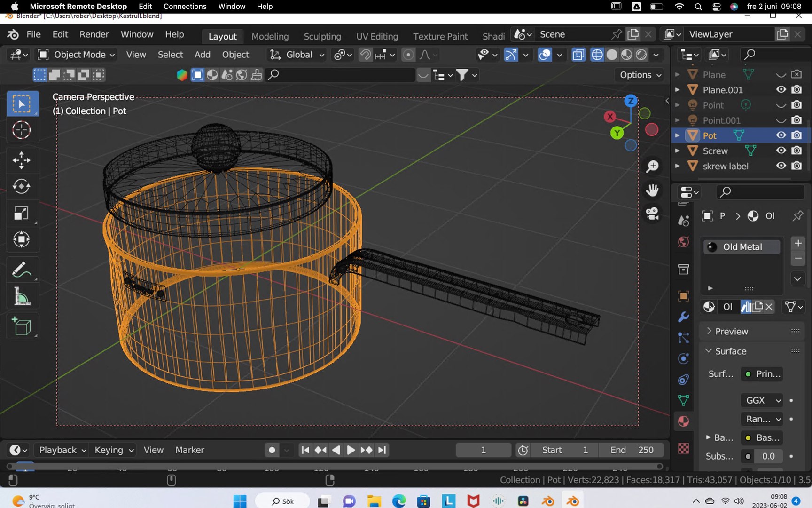The image size is (812, 508).
Task: Activate the Annotate pencil tool
Action: pyautogui.click(x=22, y=270)
